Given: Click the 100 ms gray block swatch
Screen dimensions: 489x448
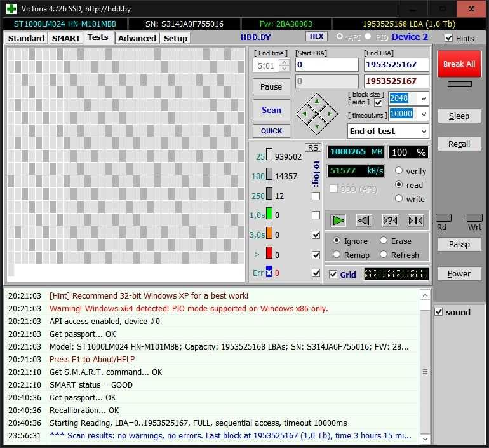Looking at the screenshot, I should pyautogui.click(x=269, y=174).
